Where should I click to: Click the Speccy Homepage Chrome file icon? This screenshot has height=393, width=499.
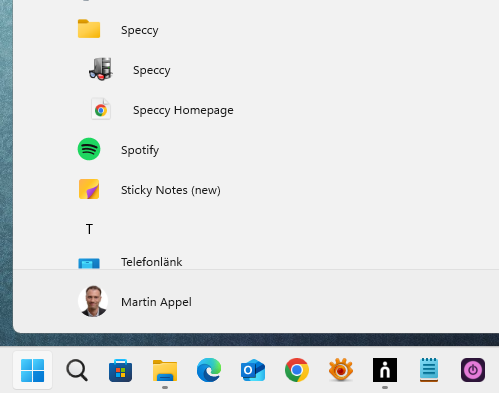tap(101, 109)
